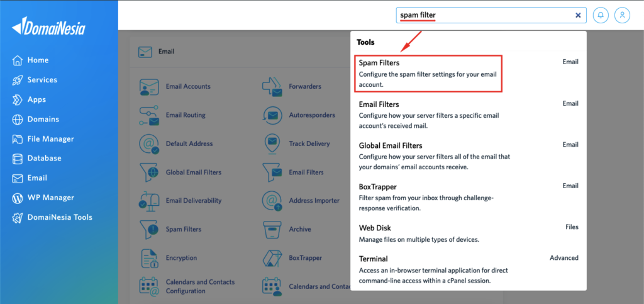
Task: Click the Encryption document icon
Action: click(149, 258)
